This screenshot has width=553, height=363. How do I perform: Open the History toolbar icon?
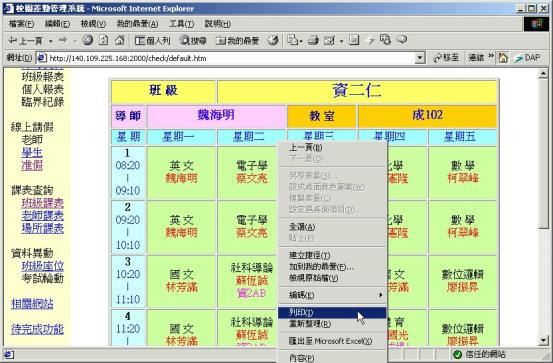click(x=273, y=40)
